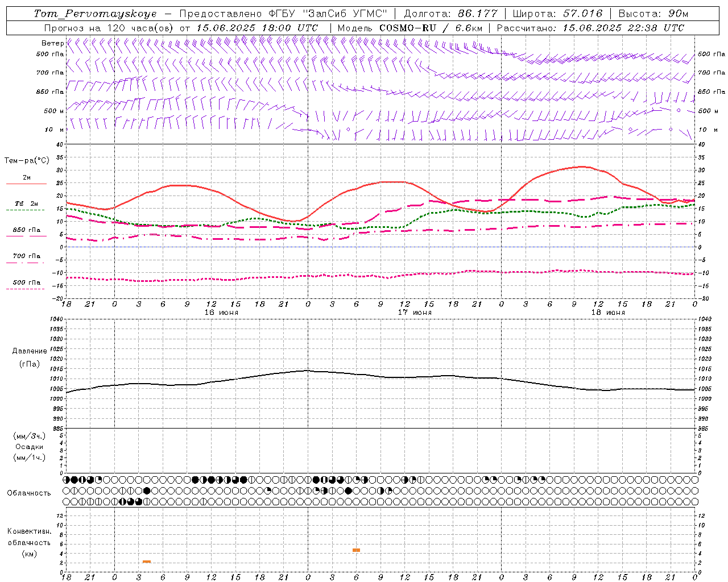Click the 16 июня date label
This screenshot has height=582, width=728.
[221, 312]
